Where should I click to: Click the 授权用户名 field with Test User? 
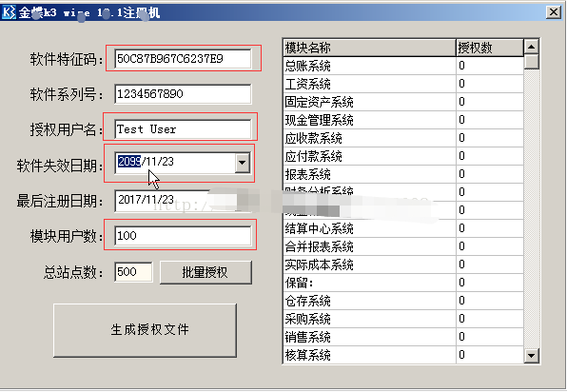183,129
